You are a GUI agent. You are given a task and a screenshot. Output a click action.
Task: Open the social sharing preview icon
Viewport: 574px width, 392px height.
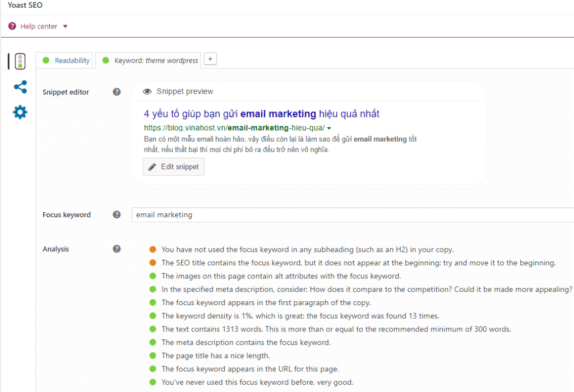click(x=20, y=87)
